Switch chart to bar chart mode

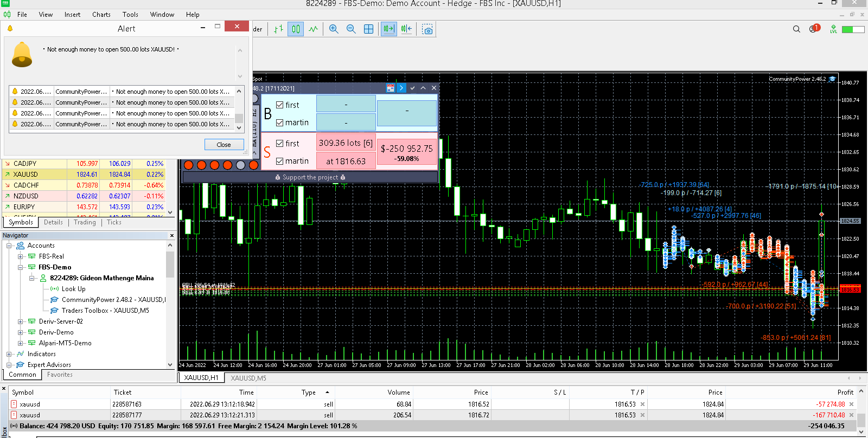[x=278, y=29]
